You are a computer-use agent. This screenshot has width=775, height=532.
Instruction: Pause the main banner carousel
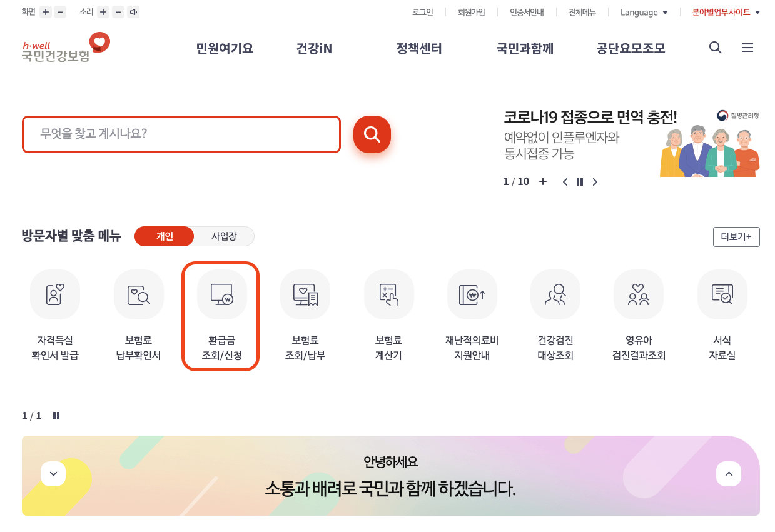tap(580, 181)
